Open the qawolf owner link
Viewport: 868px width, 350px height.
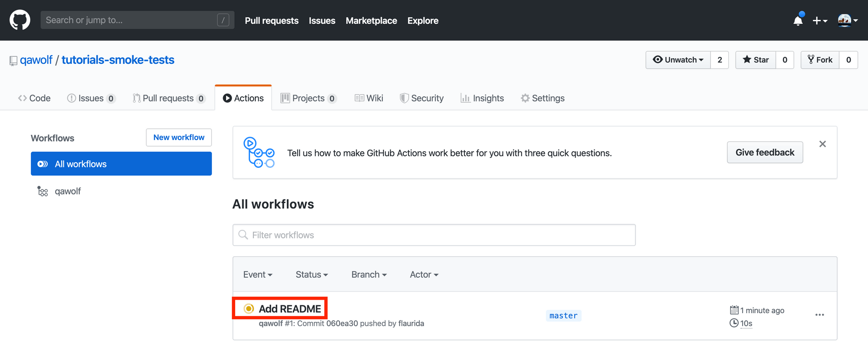(36, 60)
